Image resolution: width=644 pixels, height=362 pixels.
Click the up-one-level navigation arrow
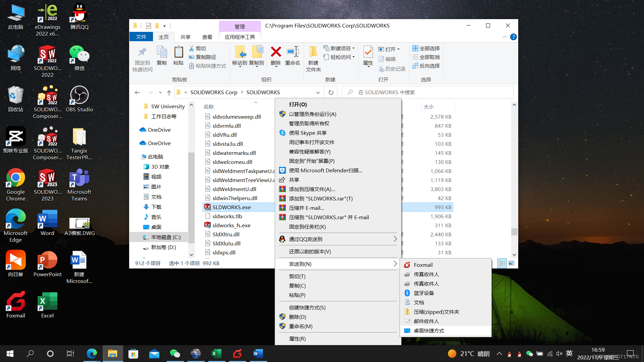click(x=169, y=93)
